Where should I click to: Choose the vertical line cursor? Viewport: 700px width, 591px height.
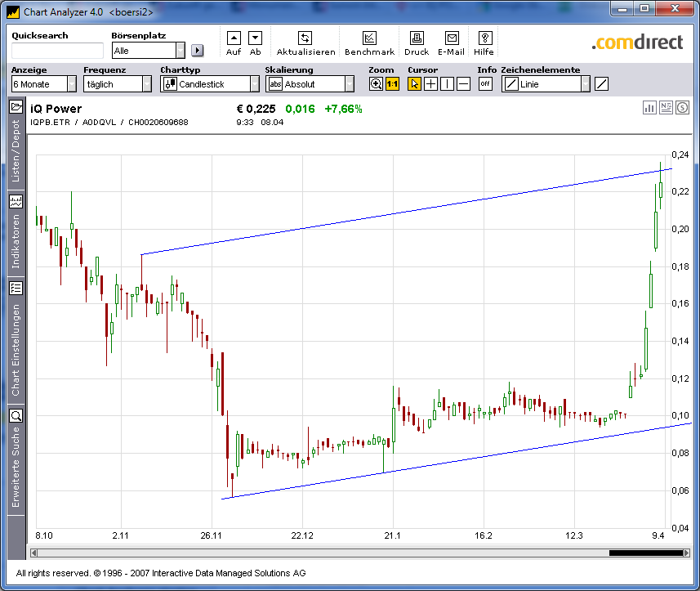(447, 83)
